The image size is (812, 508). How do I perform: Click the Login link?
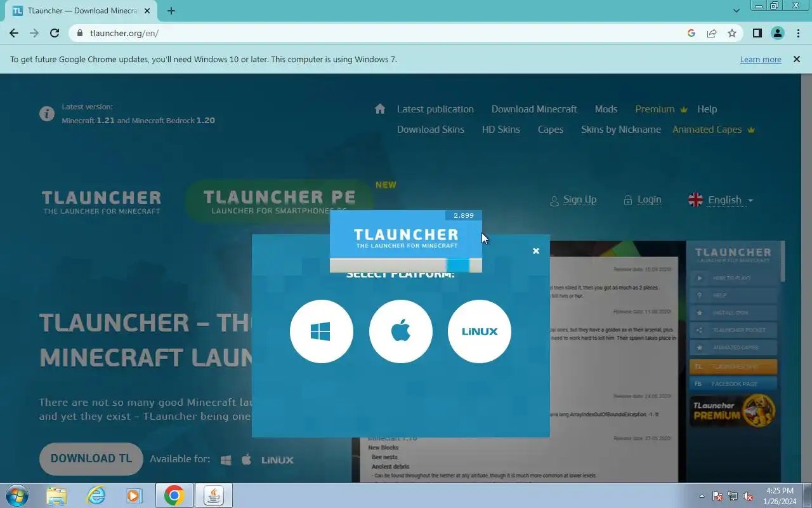click(642, 199)
